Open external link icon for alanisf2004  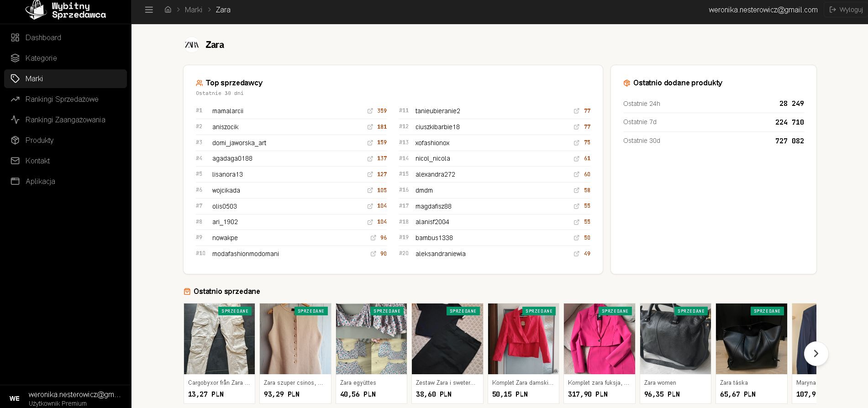tap(577, 222)
